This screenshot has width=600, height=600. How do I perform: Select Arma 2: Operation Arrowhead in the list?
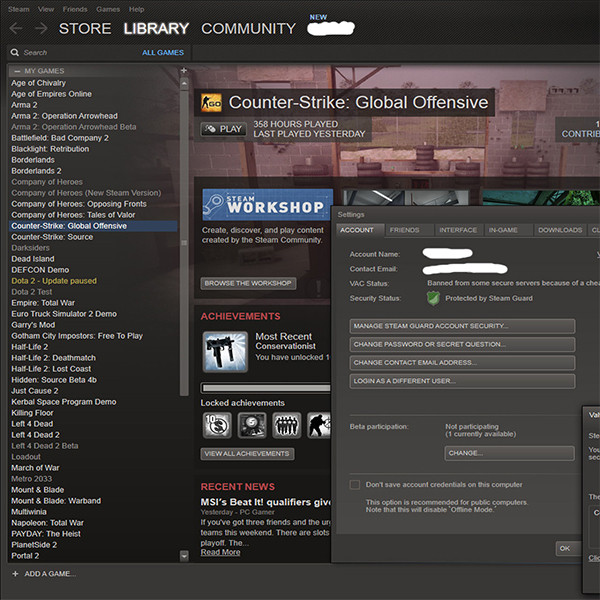64,116
